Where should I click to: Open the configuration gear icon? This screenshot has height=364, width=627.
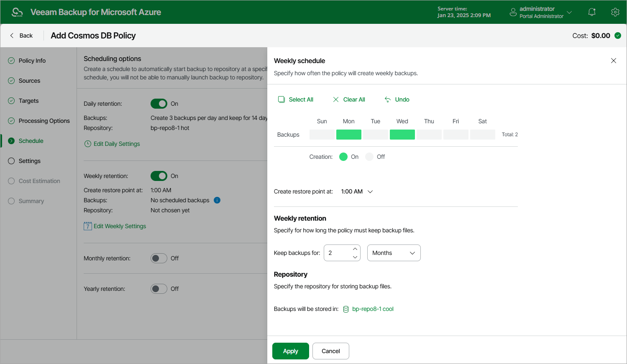pyautogui.click(x=615, y=12)
